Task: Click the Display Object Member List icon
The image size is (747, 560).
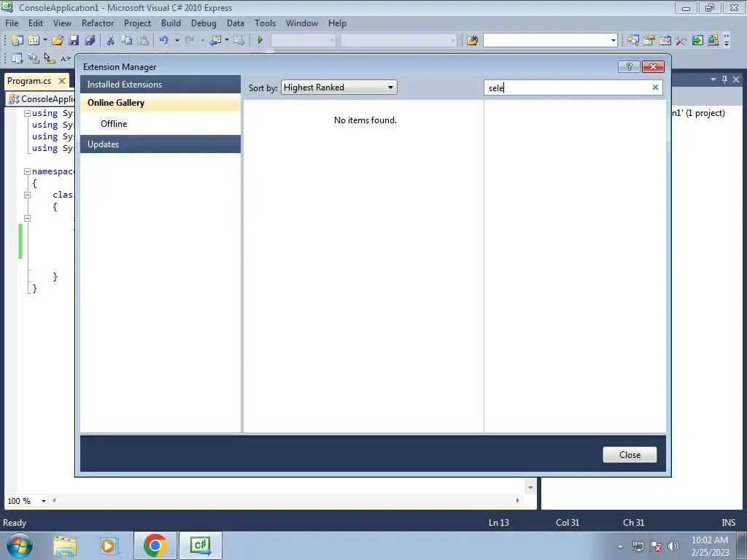Action: pyautogui.click(x=18, y=58)
